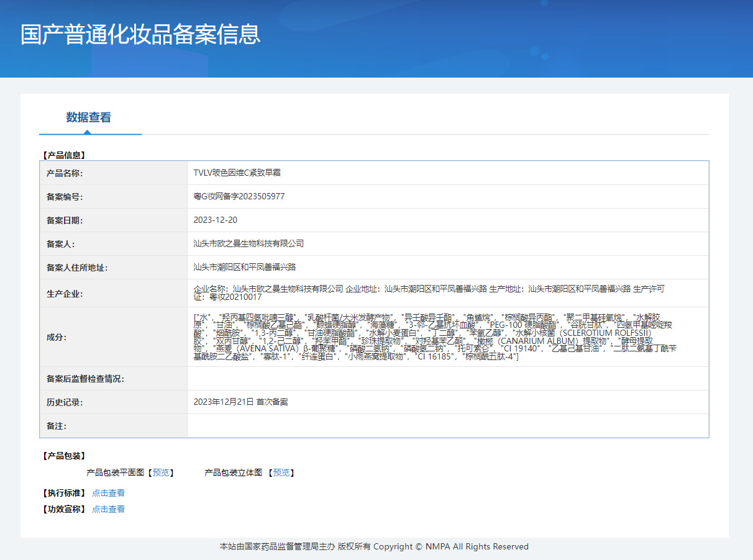Click the filing date 2023-12-20

pos(215,220)
